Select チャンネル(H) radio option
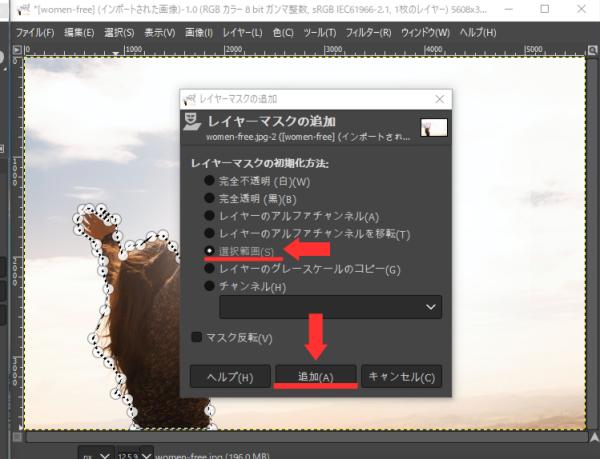The width and height of the screenshot is (600, 459). 245,286
